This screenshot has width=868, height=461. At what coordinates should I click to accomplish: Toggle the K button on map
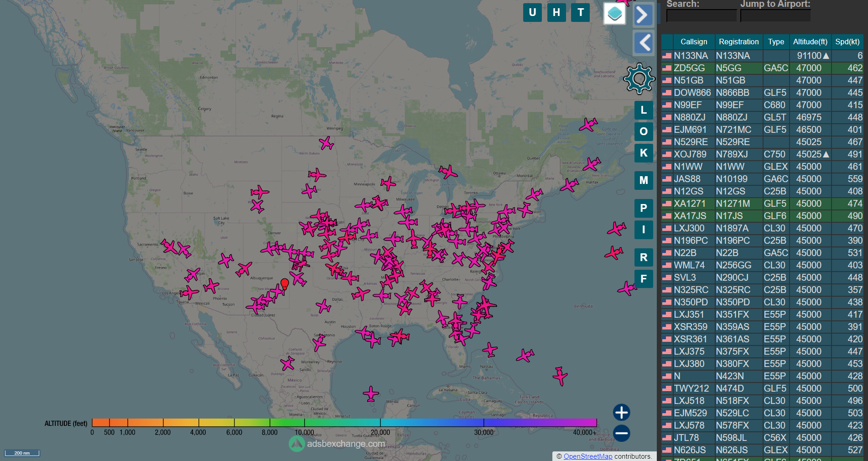644,153
